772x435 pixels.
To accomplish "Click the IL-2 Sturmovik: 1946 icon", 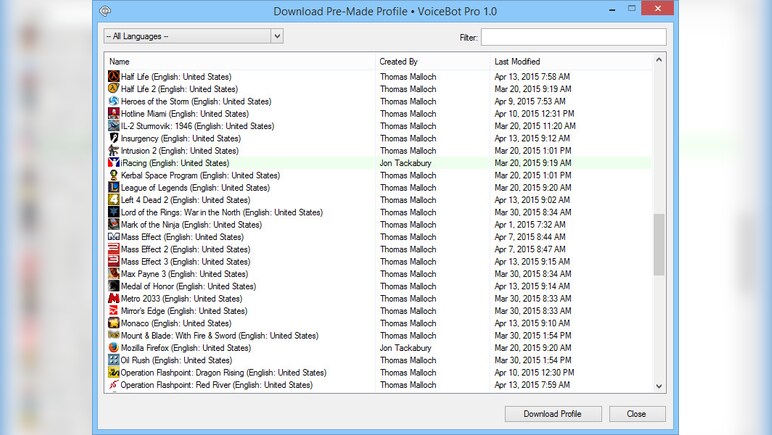I will 114,125.
